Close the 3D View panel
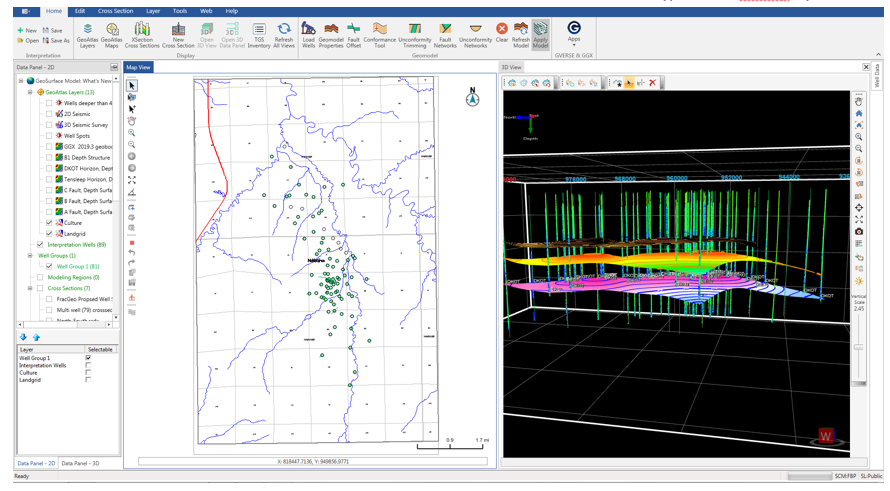The height and width of the screenshot is (491, 890). coord(866,67)
